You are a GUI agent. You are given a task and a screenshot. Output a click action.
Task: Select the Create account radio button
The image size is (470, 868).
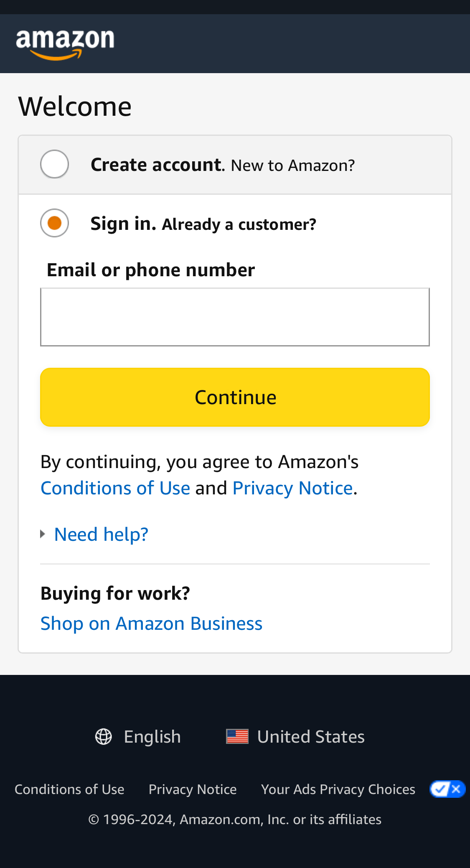click(x=54, y=164)
